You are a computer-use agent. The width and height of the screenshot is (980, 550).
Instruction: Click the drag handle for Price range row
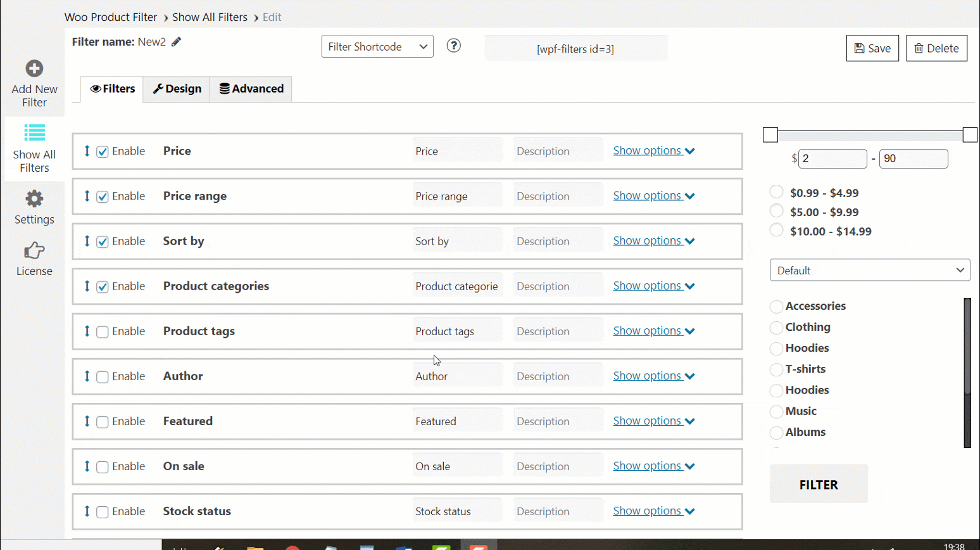pos(87,196)
